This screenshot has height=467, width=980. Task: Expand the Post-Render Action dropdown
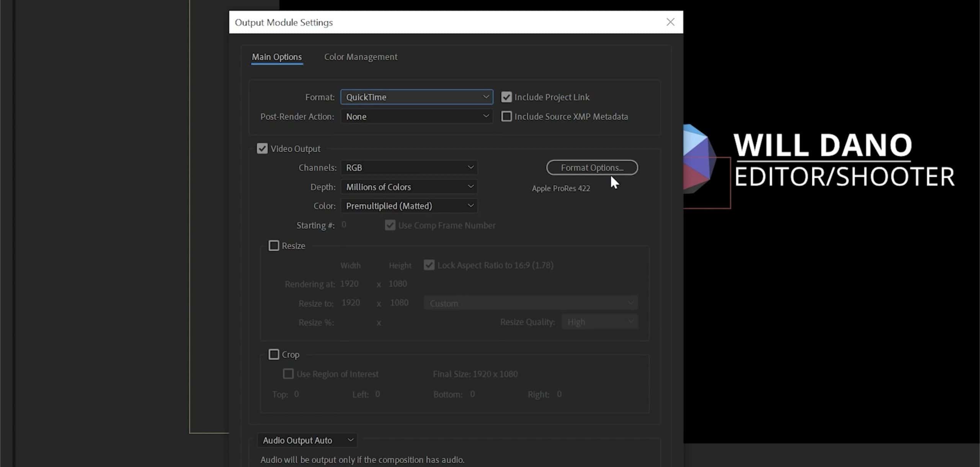pos(416,117)
